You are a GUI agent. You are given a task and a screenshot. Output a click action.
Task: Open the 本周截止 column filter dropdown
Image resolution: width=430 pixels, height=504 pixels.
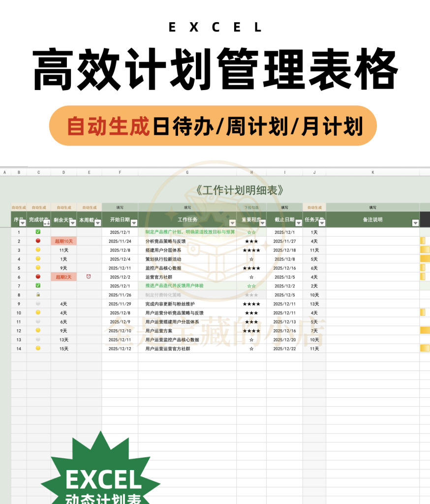pyautogui.click(x=98, y=223)
